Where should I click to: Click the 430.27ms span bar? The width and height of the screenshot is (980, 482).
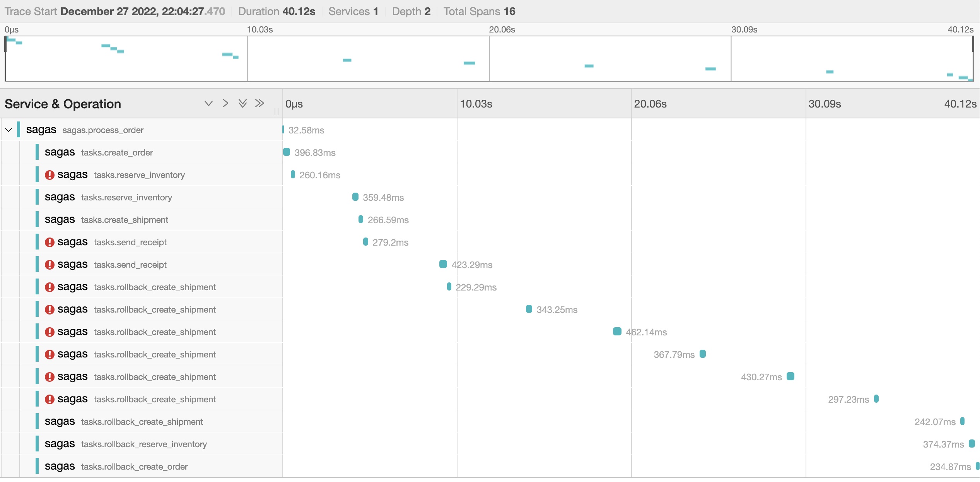[790, 376]
